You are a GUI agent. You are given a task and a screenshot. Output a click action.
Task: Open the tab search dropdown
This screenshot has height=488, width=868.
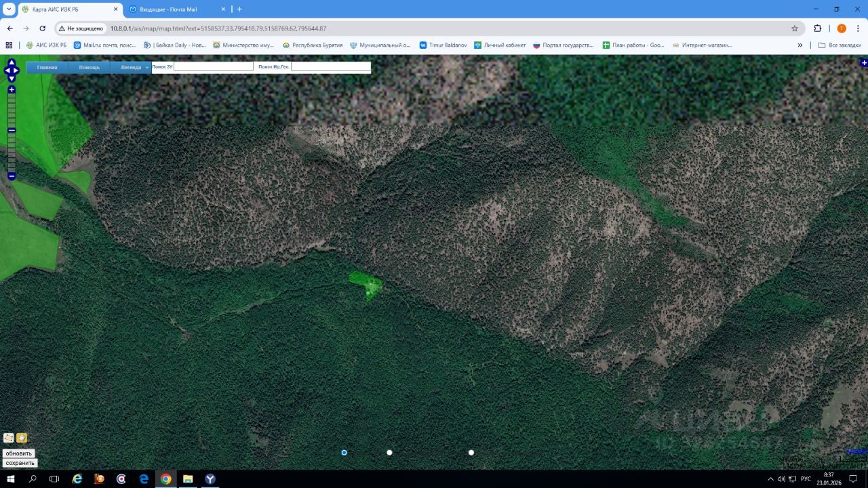coord(9,9)
